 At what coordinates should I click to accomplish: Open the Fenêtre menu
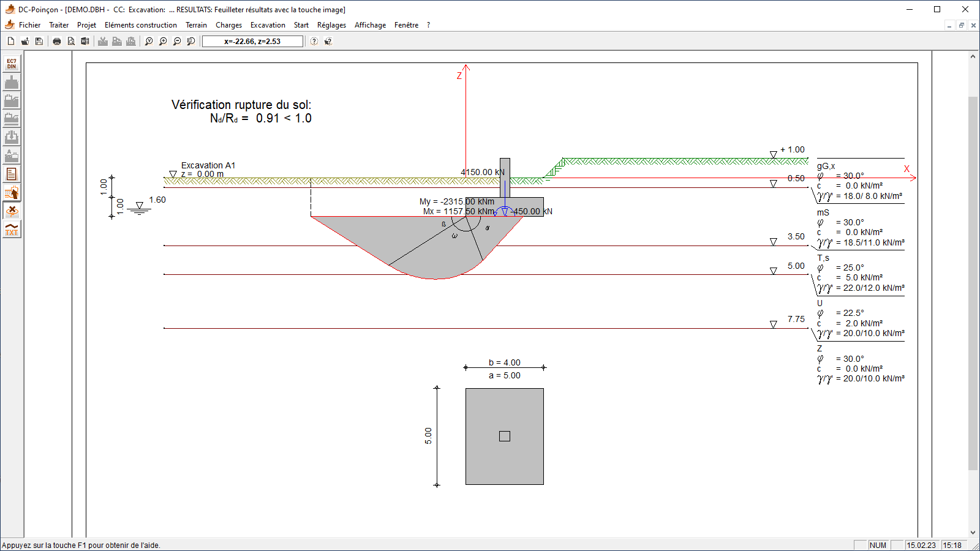[x=406, y=25]
